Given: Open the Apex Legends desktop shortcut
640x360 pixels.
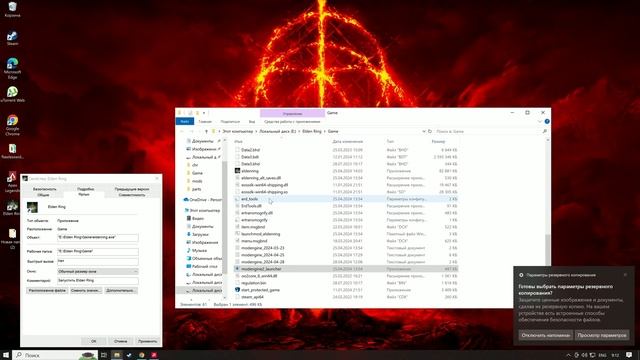Looking at the screenshot, I should pyautogui.click(x=12, y=182).
